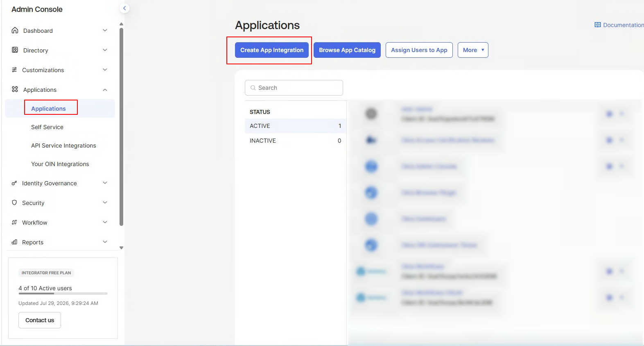Screen dimensions: 644x346
Task: Expand the Identity Governance chevron
Action: 105,183
